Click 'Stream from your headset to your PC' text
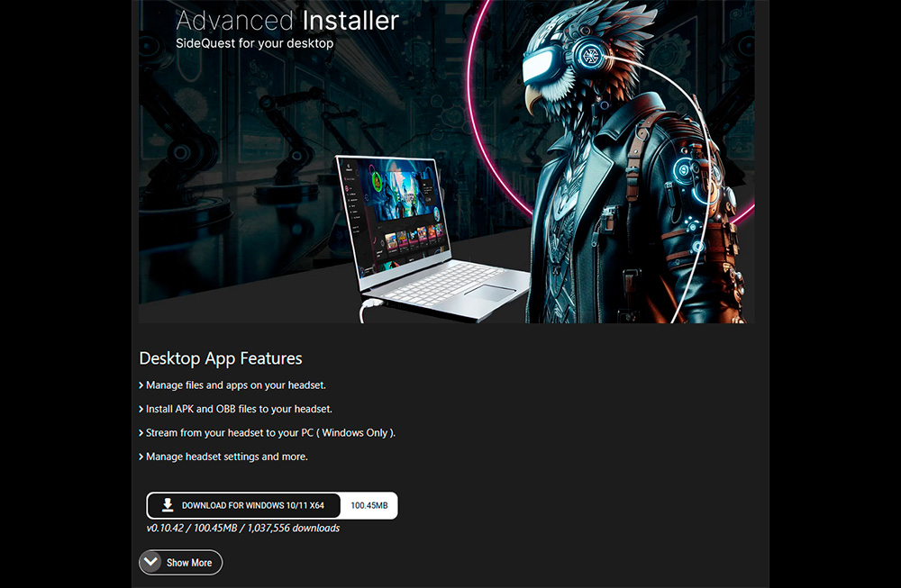Screen dimensions: 901x588 [x=270, y=433]
